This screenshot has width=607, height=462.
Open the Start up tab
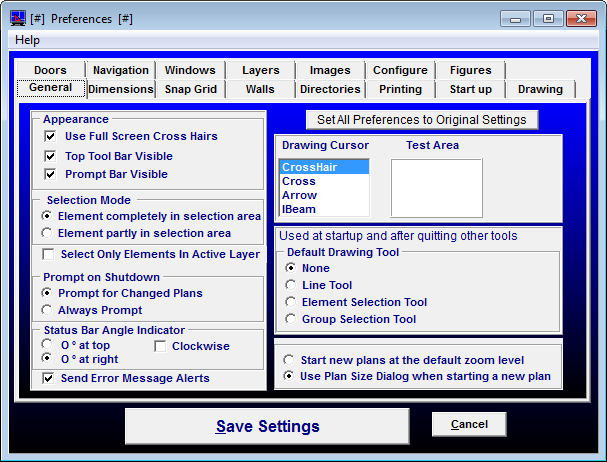470,89
